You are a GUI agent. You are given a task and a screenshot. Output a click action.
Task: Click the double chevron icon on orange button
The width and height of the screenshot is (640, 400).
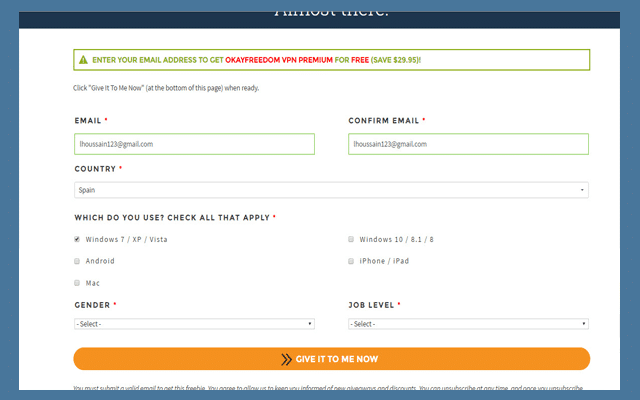click(286, 359)
